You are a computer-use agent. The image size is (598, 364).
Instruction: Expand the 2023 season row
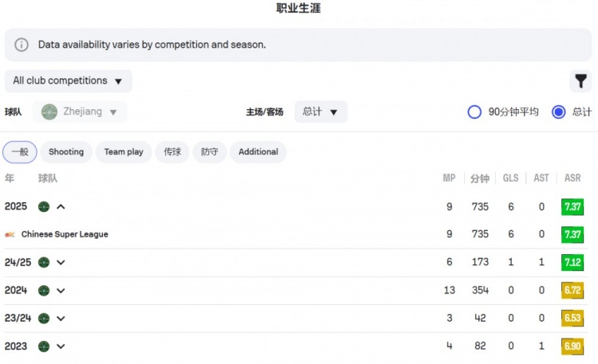coord(61,346)
